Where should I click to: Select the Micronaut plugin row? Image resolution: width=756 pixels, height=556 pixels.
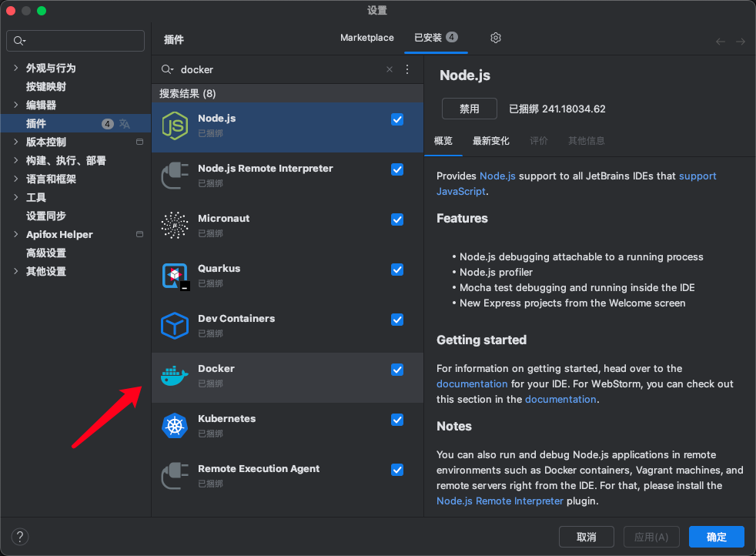[x=287, y=228]
